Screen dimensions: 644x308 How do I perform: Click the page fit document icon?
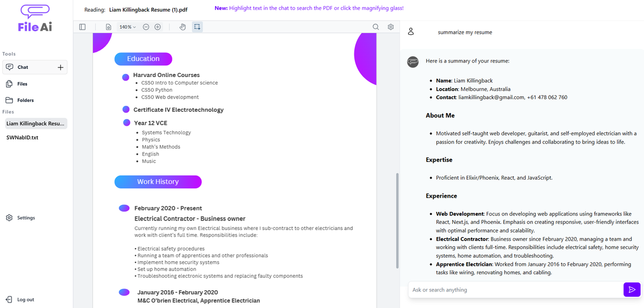click(x=109, y=27)
